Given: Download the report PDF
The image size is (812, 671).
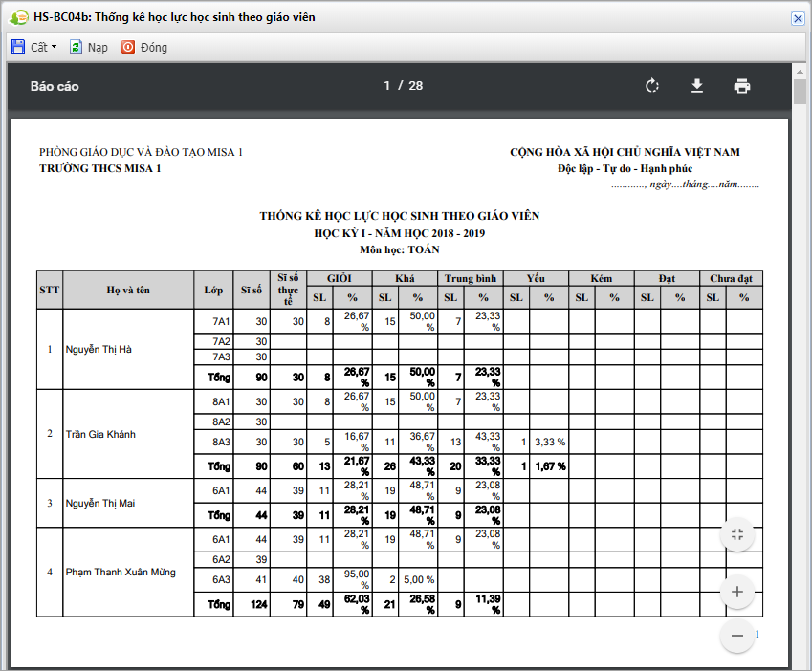Looking at the screenshot, I should tap(697, 86).
